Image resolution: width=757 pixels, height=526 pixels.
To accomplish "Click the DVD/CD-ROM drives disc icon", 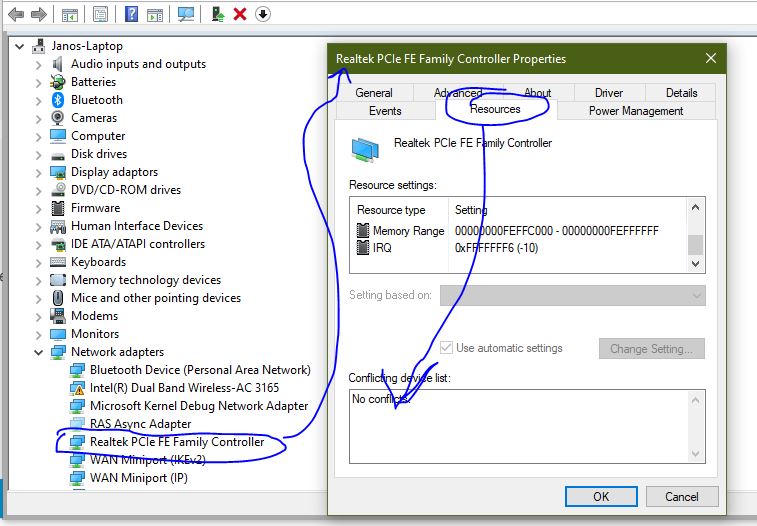I will pyautogui.click(x=58, y=190).
